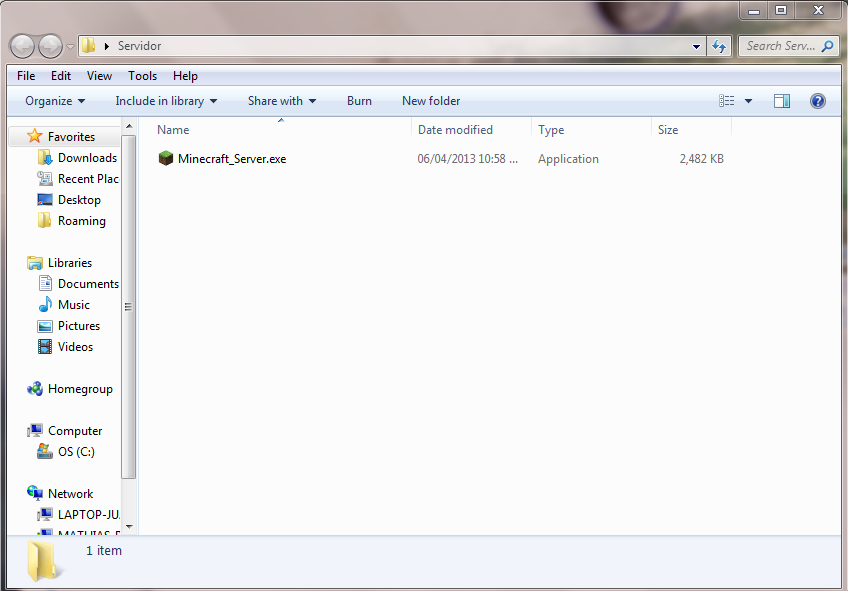Open the Help menu
The image size is (848, 591).
[x=185, y=76]
